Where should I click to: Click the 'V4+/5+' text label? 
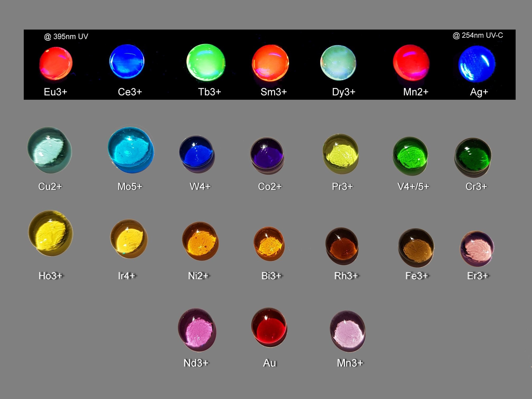coord(413,187)
